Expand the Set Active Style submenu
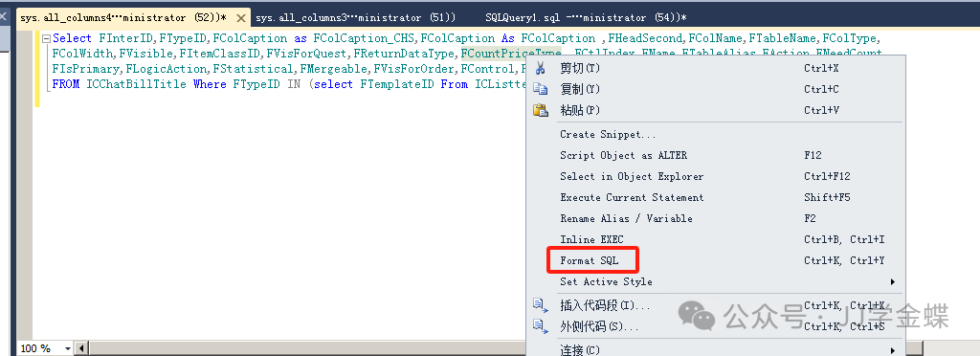Image resolution: width=980 pixels, height=356 pixels. [x=893, y=281]
